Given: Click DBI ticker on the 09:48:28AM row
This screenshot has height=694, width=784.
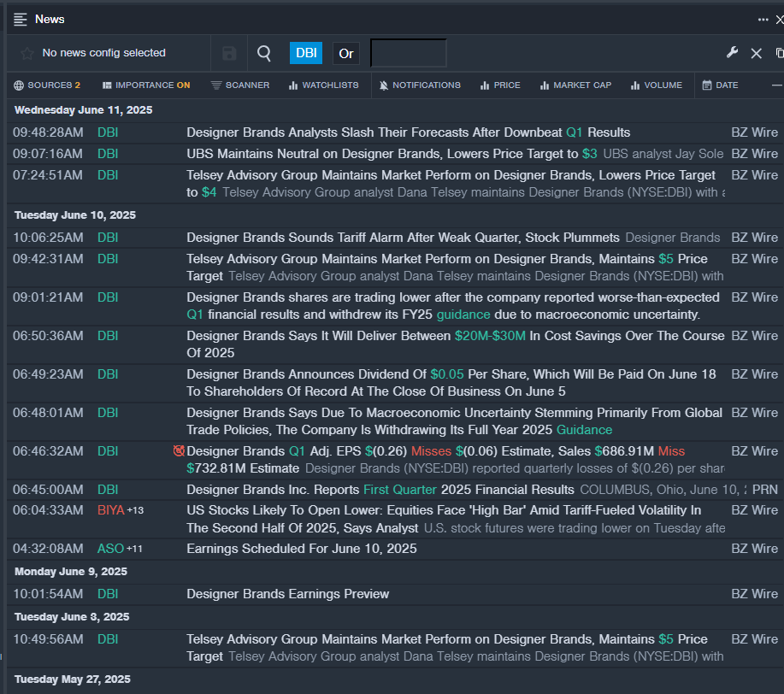Looking at the screenshot, I should point(108,132).
